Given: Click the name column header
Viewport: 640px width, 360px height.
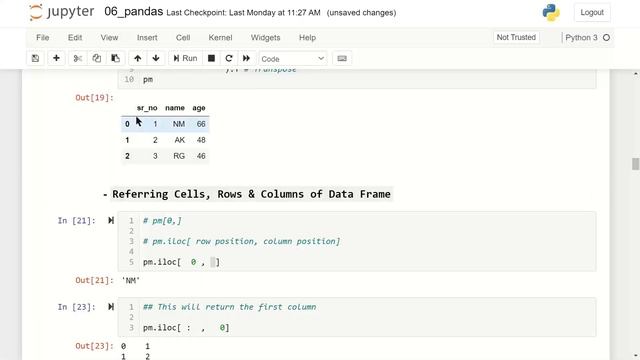Looking at the screenshot, I should point(175,108).
